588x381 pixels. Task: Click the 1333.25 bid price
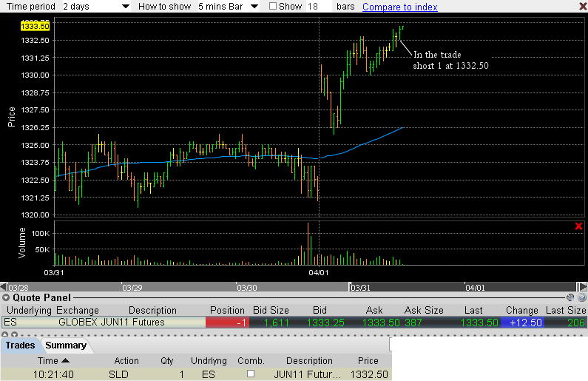point(325,323)
